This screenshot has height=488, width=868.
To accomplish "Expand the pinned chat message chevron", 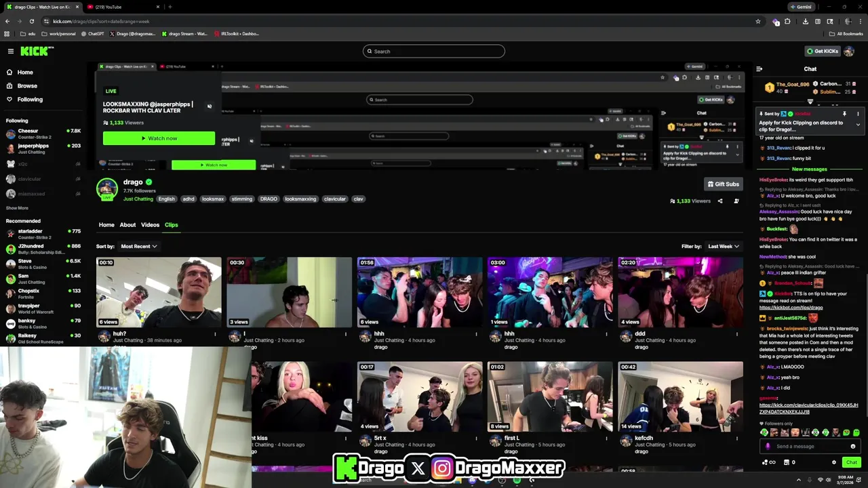I will coord(858,125).
